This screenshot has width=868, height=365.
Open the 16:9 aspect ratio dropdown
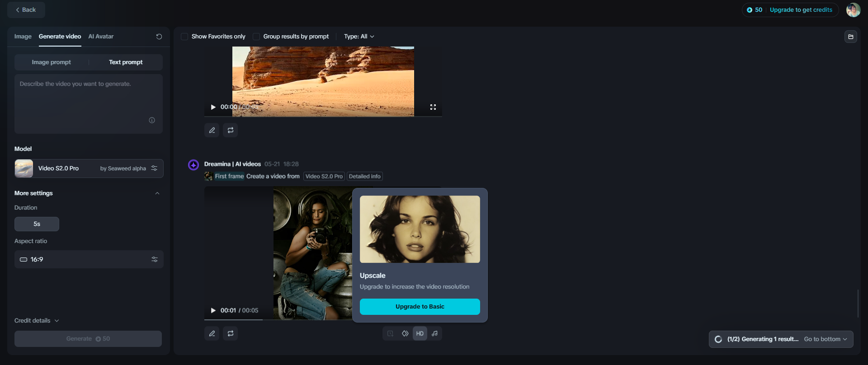(x=89, y=260)
